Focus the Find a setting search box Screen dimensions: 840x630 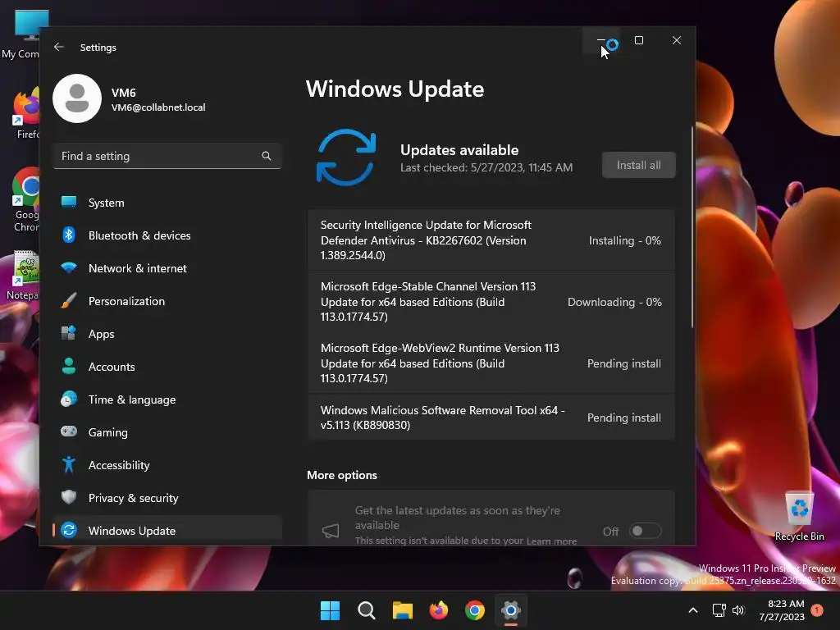[167, 156]
